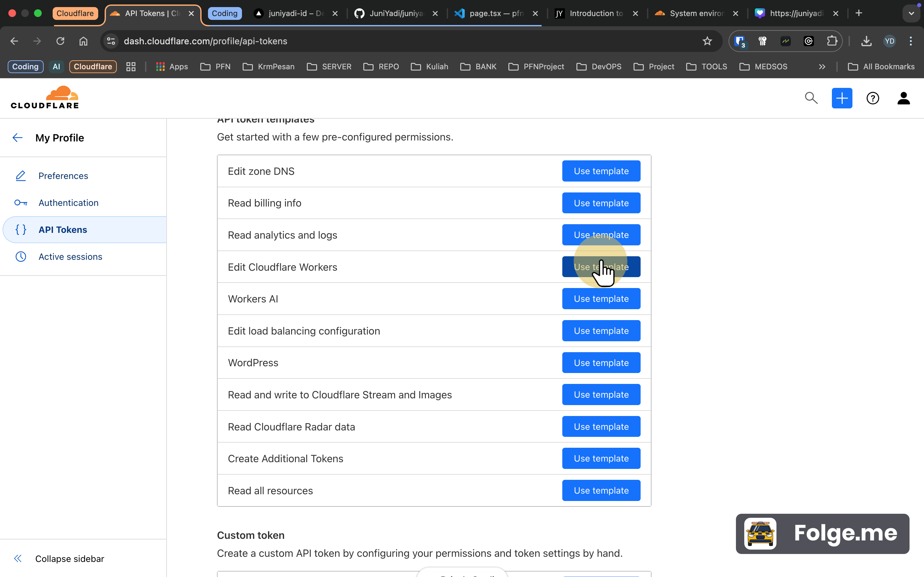
Task: Click the Cloudflare logo
Action: coord(45,98)
